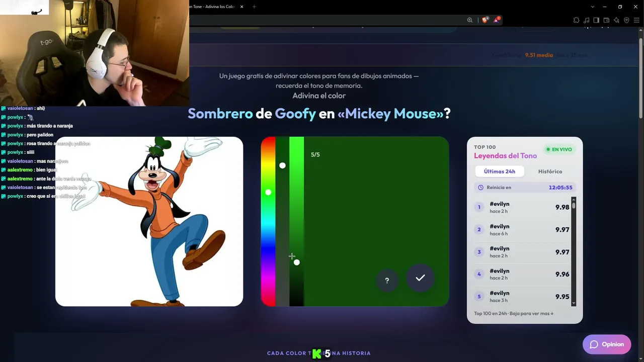This screenshot has height=362, width=644.
Task: Click the handle on the bright green strip
Action: [296, 262]
